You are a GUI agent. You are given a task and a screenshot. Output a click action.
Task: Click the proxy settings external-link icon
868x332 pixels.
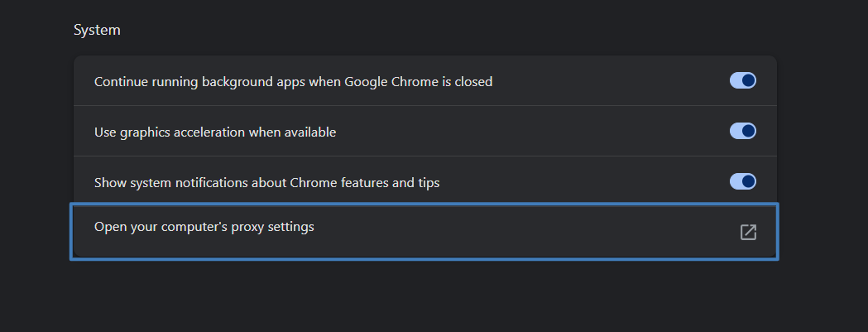748,232
